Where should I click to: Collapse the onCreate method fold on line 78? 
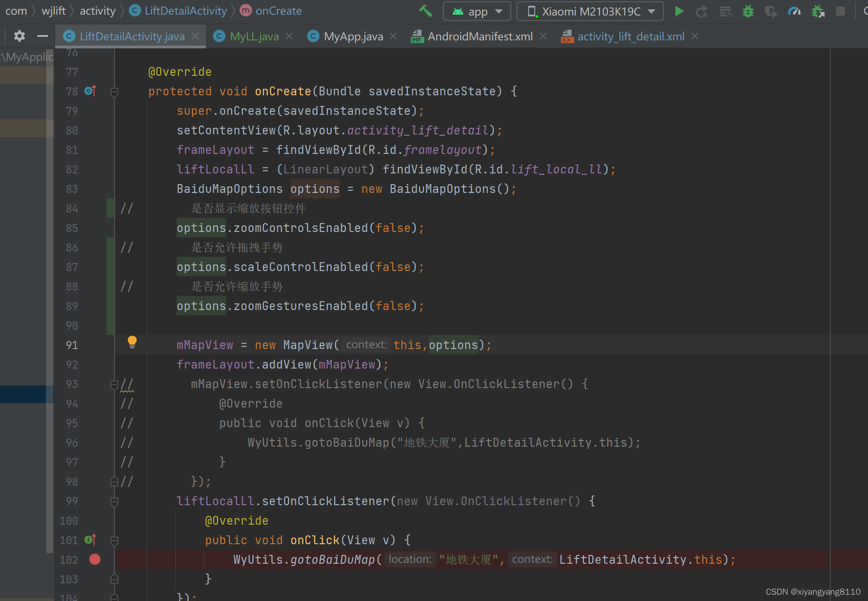(x=114, y=92)
